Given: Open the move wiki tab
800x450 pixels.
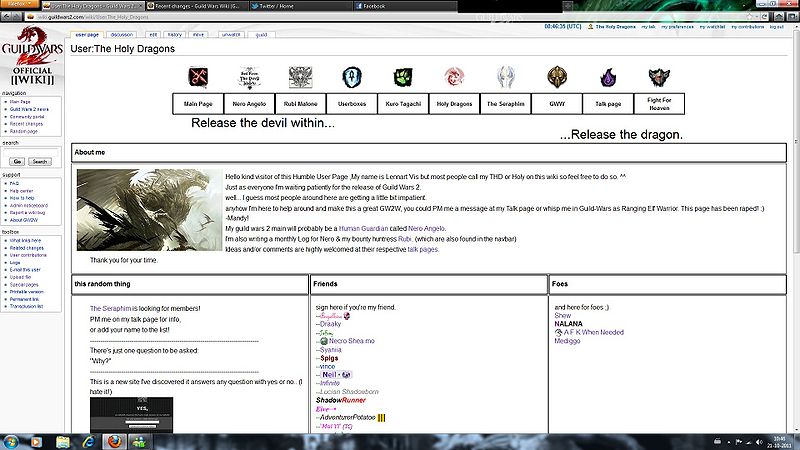Looking at the screenshot, I should [198, 35].
